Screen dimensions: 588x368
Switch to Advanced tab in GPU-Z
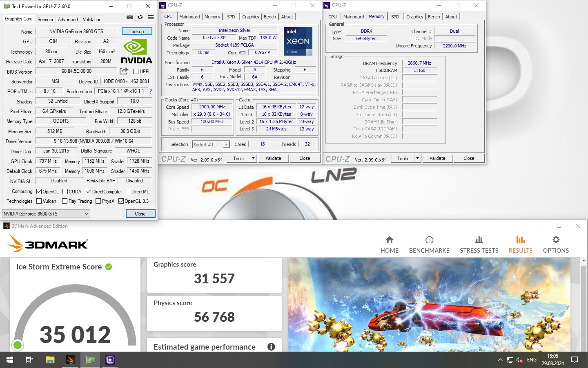[x=68, y=20]
